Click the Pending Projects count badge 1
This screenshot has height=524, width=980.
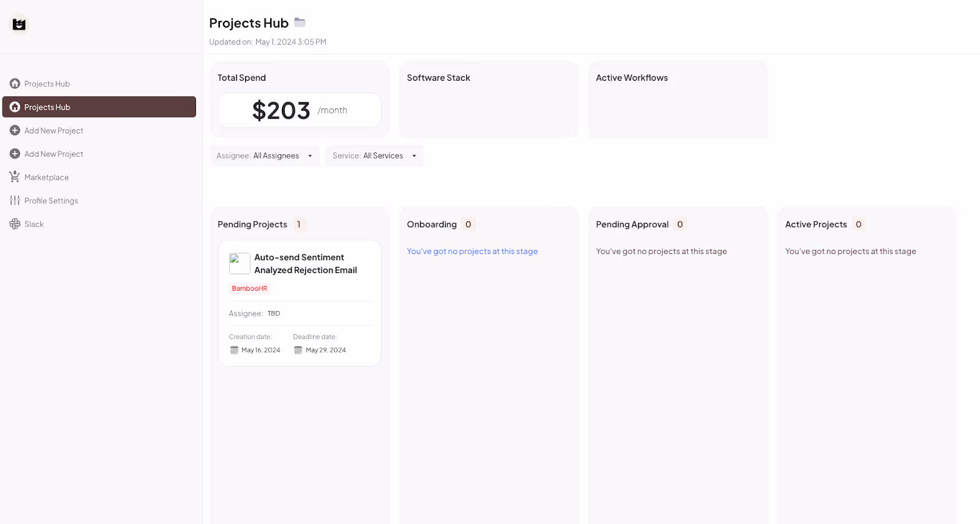[x=299, y=224]
